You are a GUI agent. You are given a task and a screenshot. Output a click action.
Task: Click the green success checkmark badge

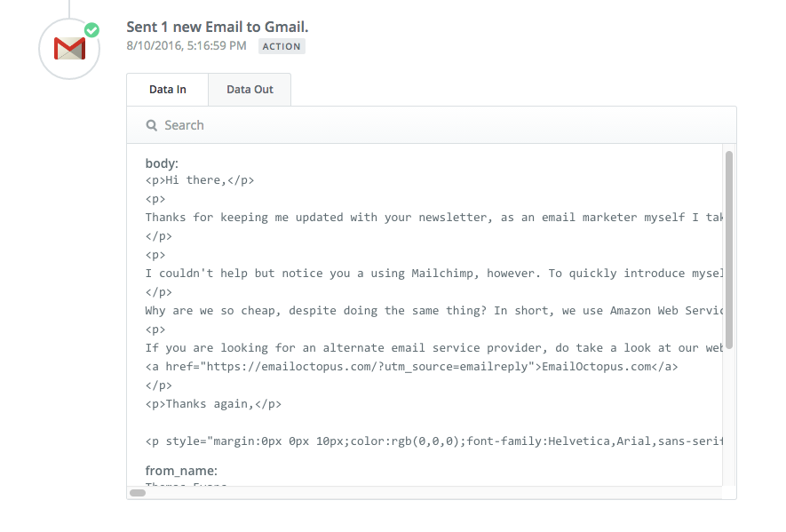click(91, 30)
